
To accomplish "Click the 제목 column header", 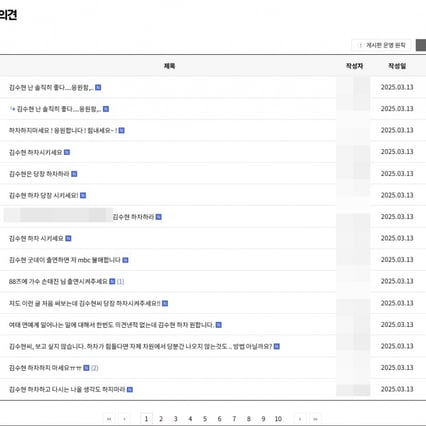I will click(169, 66).
